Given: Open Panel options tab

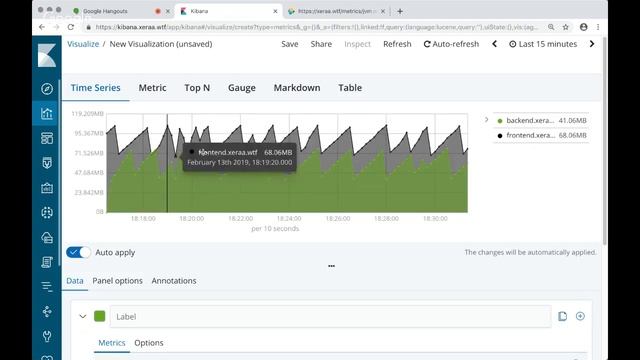Looking at the screenshot, I should pos(118,281).
